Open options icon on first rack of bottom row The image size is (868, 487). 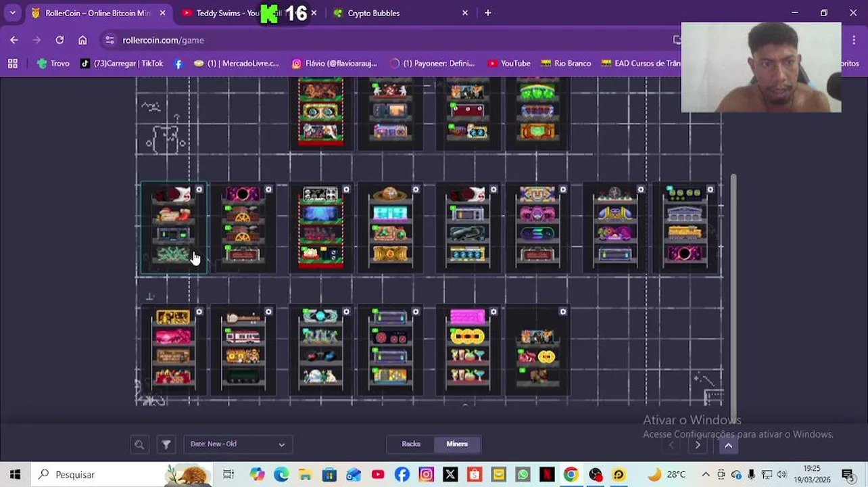199,312
